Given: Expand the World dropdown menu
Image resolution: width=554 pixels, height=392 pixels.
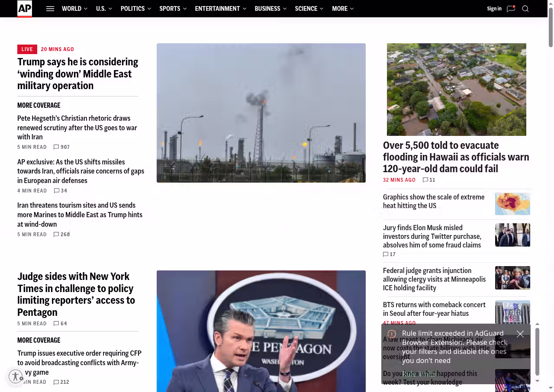Looking at the screenshot, I should click(74, 9).
